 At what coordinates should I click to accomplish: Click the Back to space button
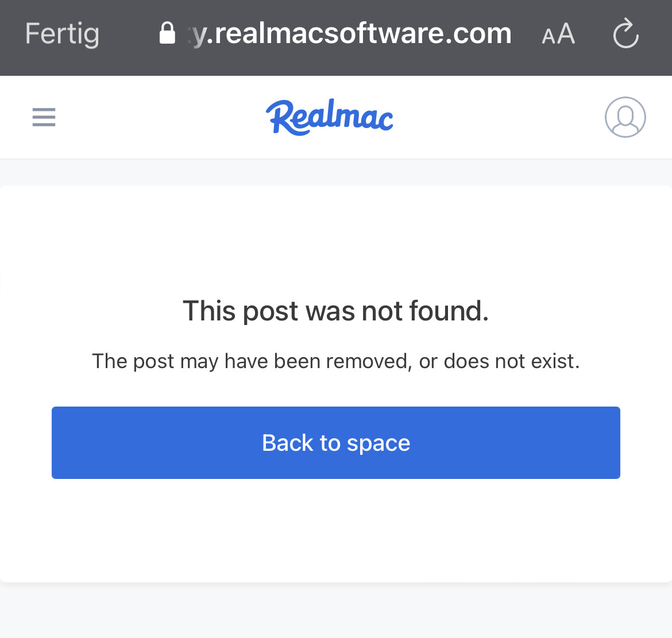point(335,443)
